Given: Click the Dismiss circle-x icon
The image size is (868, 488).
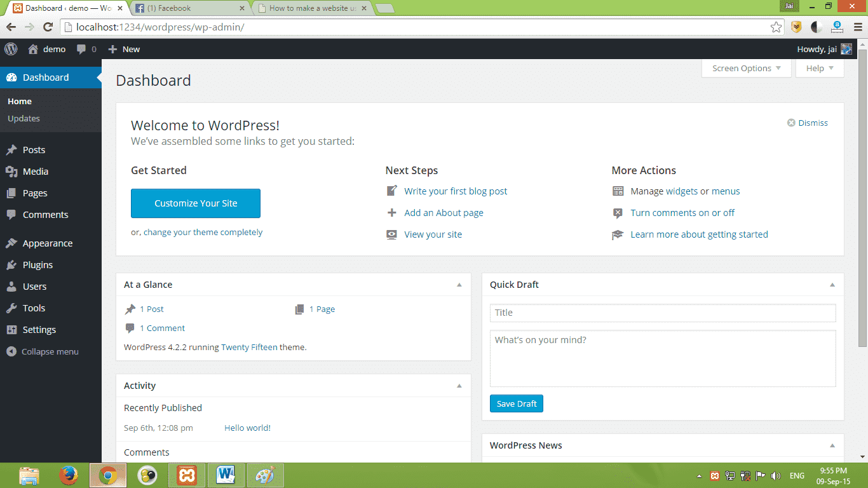Looking at the screenshot, I should coord(791,123).
